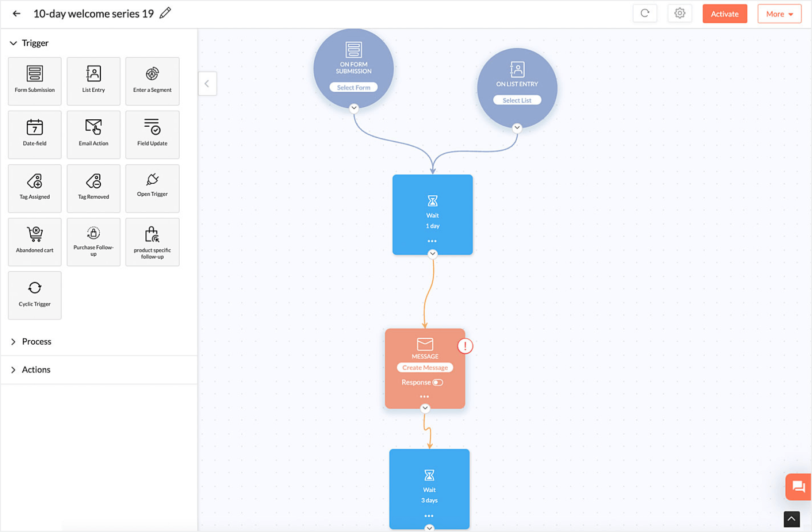Screen dimensions: 812x532
Task: Select the Email Action trigger
Action: 93,135
